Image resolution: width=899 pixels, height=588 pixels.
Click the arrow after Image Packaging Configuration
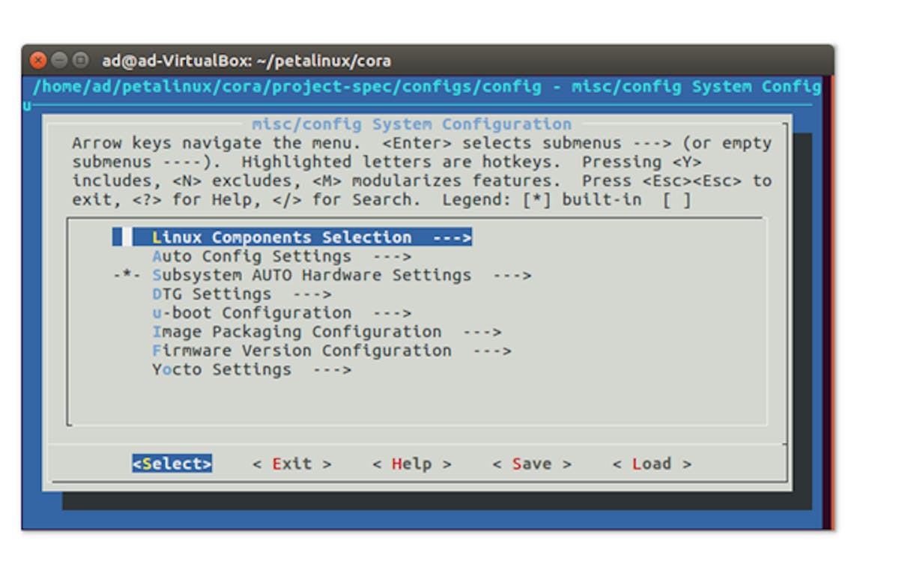[482, 331]
